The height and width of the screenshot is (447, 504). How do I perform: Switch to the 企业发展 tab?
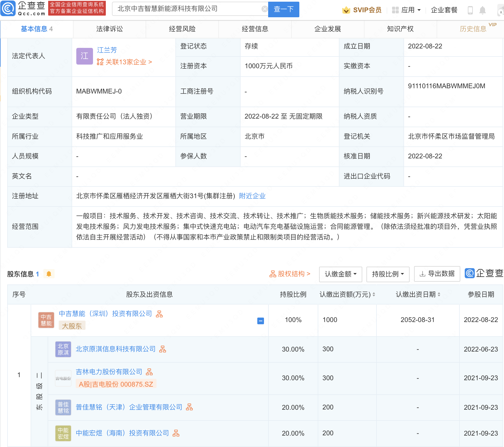point(328,29)
